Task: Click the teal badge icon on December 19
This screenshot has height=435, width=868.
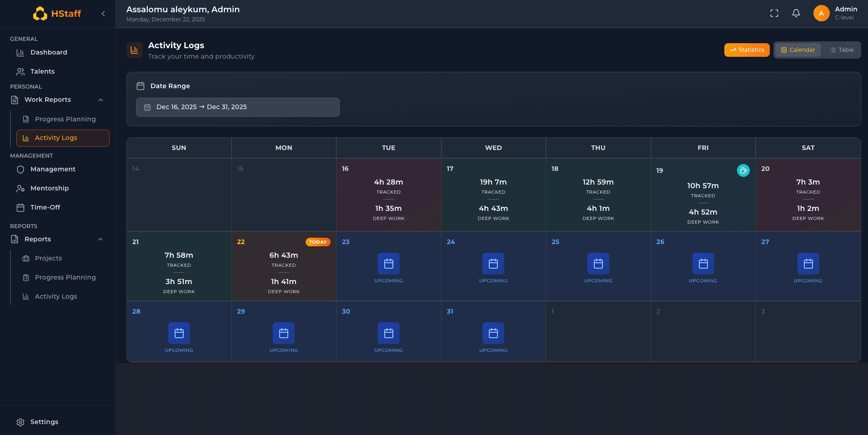Action: pos(743,170)
